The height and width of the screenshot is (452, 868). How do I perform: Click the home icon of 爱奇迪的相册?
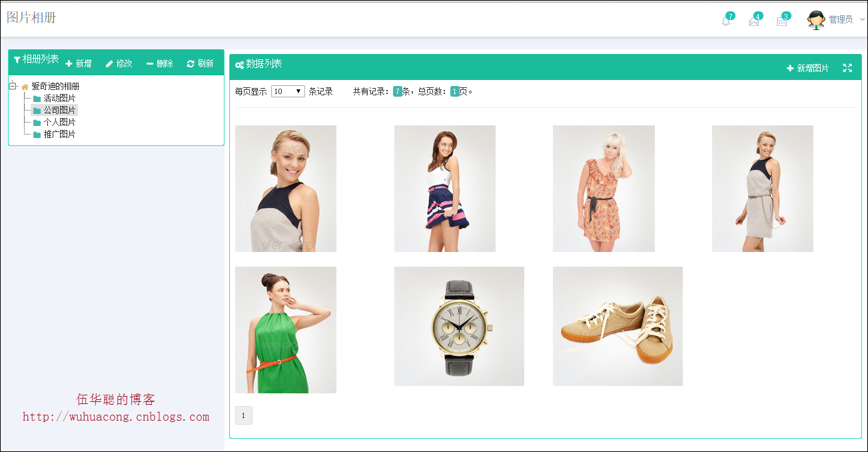25,87
